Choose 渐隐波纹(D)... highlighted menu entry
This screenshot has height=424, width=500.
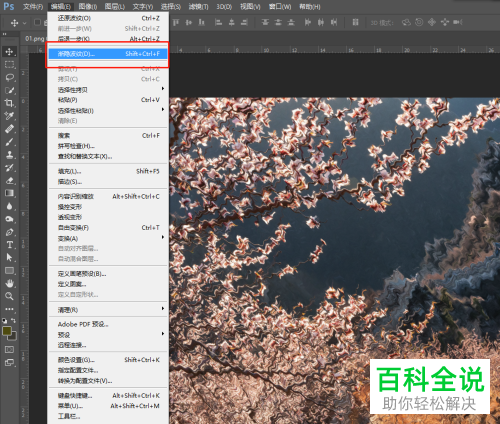coord(108,54)
